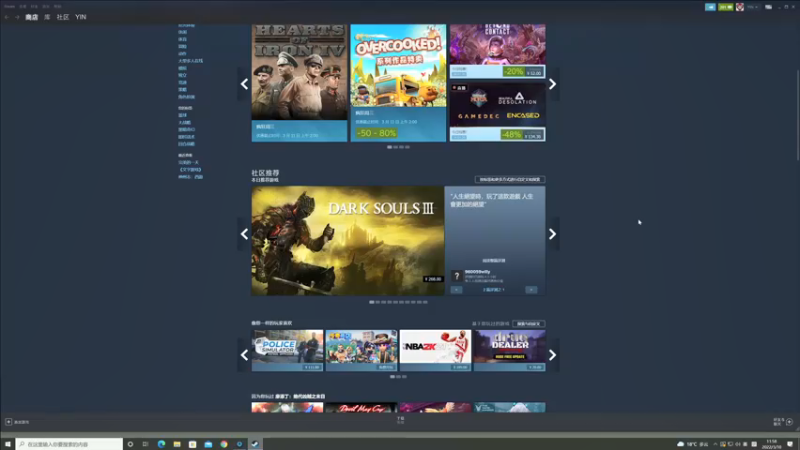
Task: Show next special offers with right arrow
Action: (553, 84)
